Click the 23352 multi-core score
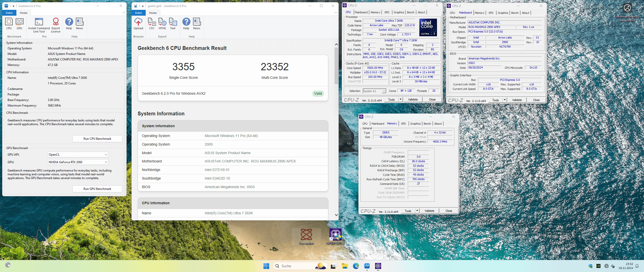Screen dimensions: 644x272 (275, 67)
